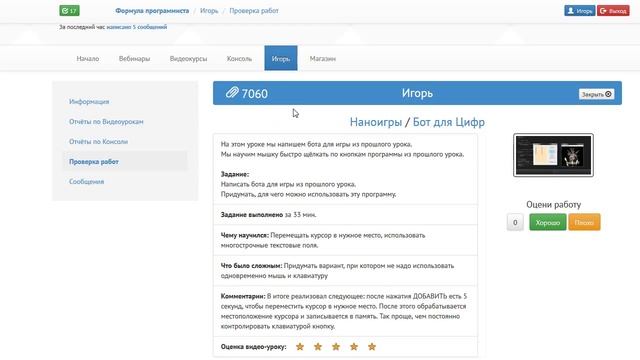The height and width of the screenshot is (360, 640).
Task: Select the active Игорь navigation tab
Action: point(281,58)
